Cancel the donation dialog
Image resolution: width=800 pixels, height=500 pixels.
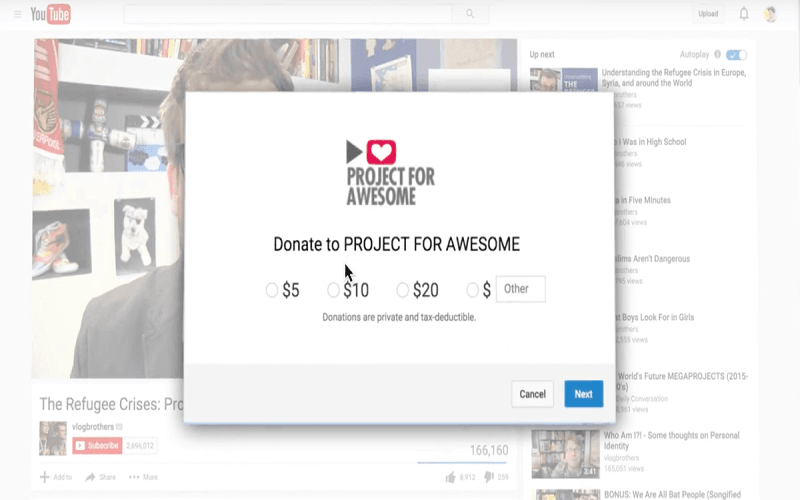pyautogui.click(x=532, y=394)
